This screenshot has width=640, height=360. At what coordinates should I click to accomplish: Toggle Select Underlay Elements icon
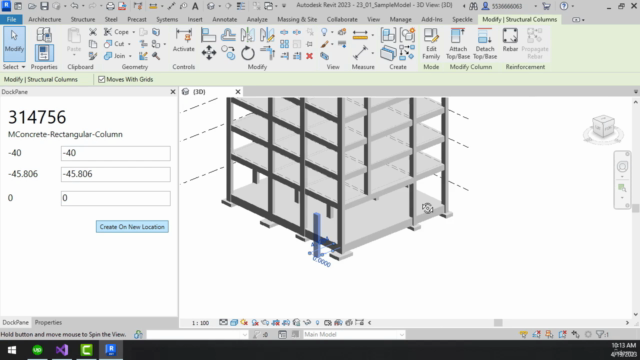537,334
